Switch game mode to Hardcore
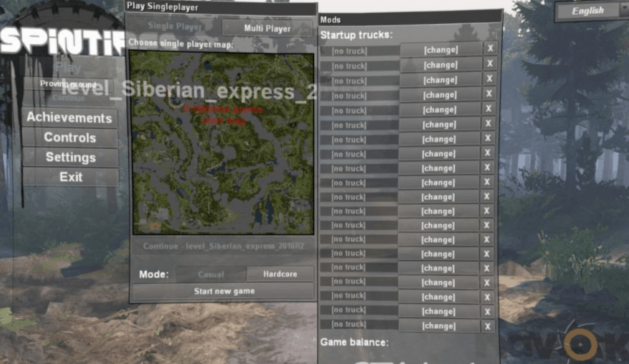This screenshot has height=364, width=629. tap(280, 274)
